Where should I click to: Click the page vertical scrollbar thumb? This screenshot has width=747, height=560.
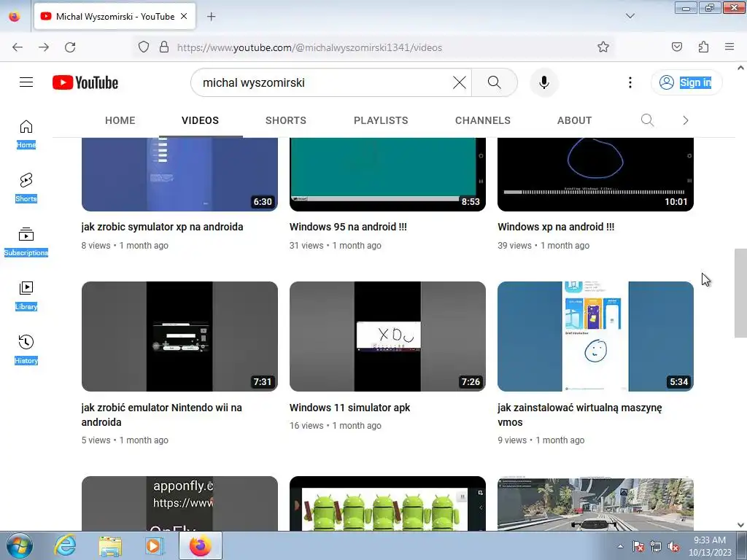coord(740,293)
